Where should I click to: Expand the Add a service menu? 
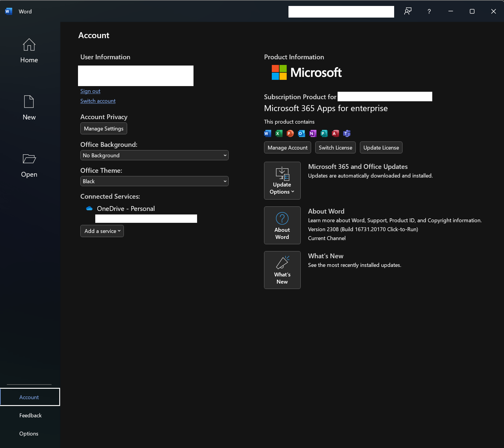pos(102,231)
